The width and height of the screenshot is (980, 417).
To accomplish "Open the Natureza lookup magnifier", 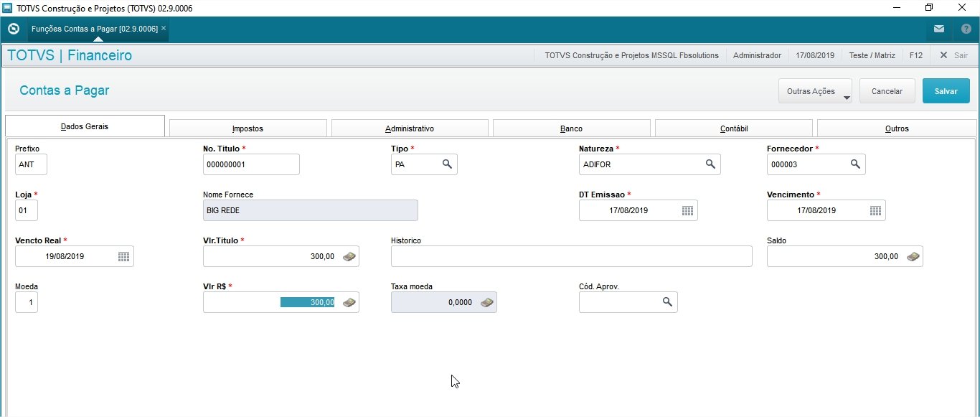I will [710, 164].
